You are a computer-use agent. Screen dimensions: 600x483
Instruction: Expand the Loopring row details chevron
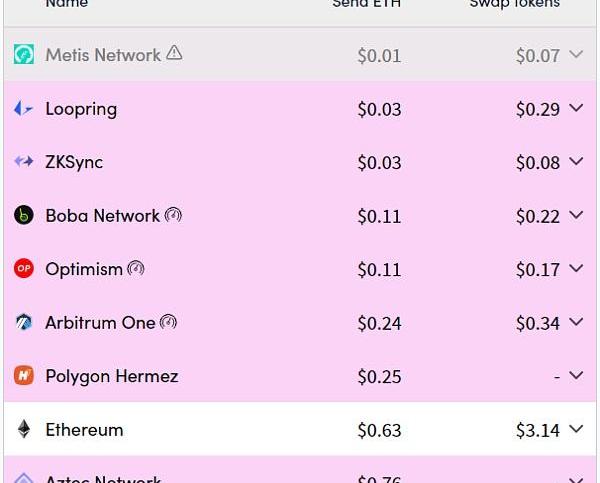575,108
